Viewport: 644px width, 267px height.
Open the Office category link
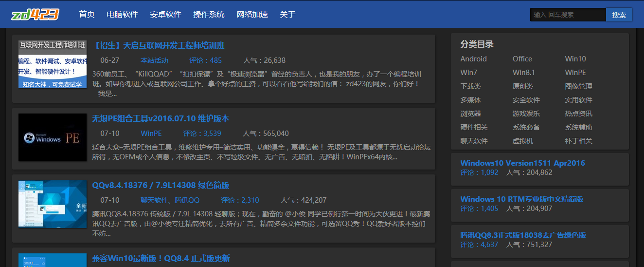pos(522,58)
